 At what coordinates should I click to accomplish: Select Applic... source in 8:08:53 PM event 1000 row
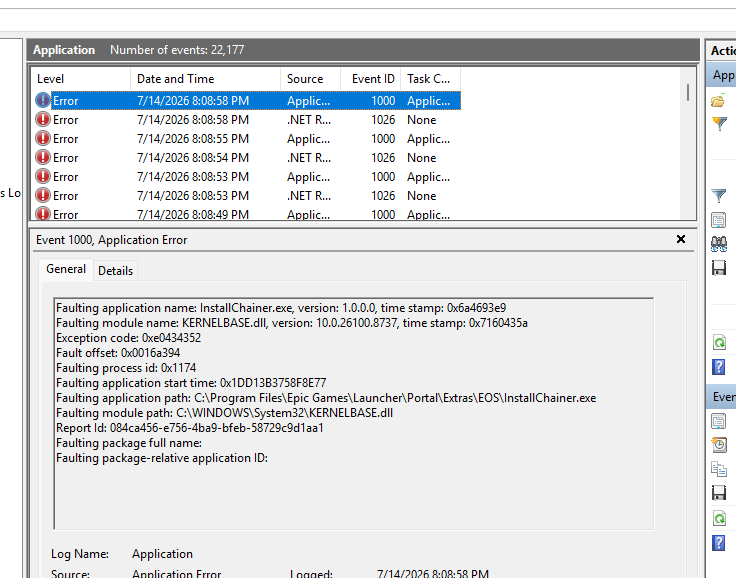[x=308, y=177]
